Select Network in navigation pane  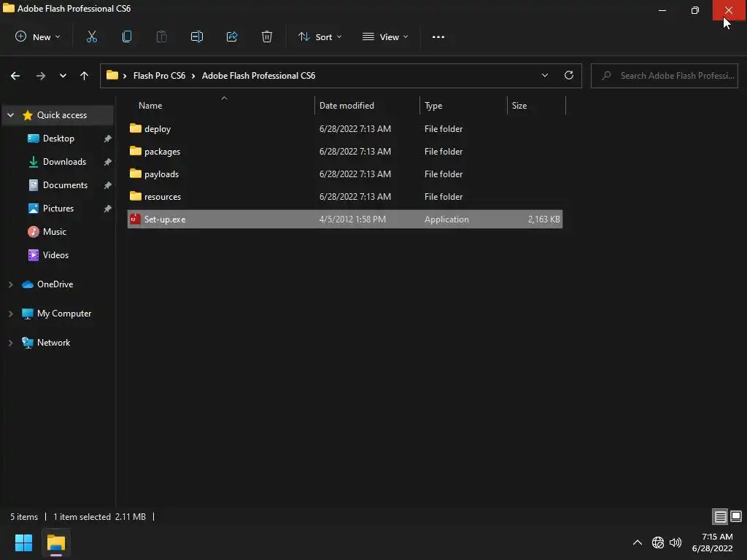[53, 343]
